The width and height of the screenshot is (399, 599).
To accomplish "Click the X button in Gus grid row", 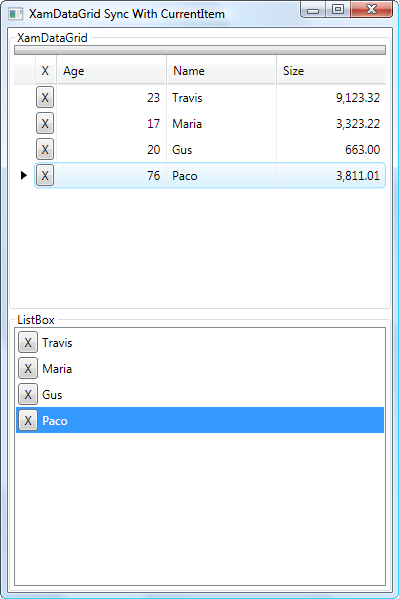I will [x=45, y=149].
